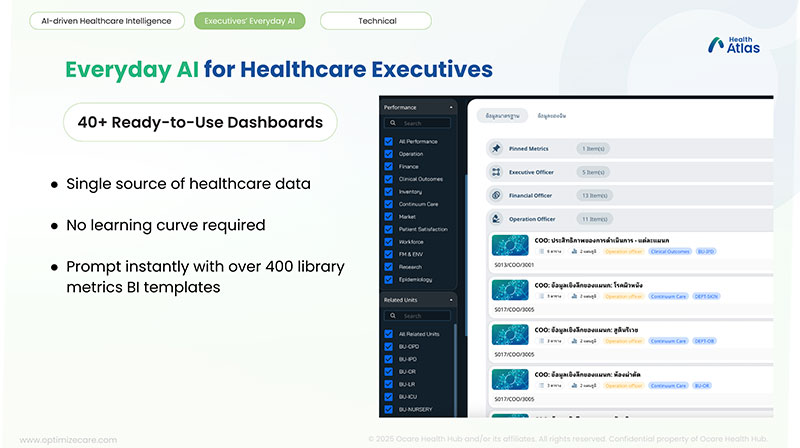Click the bar chart icon in the DEPT-SKIN card
The image size is (800, 448).
pos(574,296)
